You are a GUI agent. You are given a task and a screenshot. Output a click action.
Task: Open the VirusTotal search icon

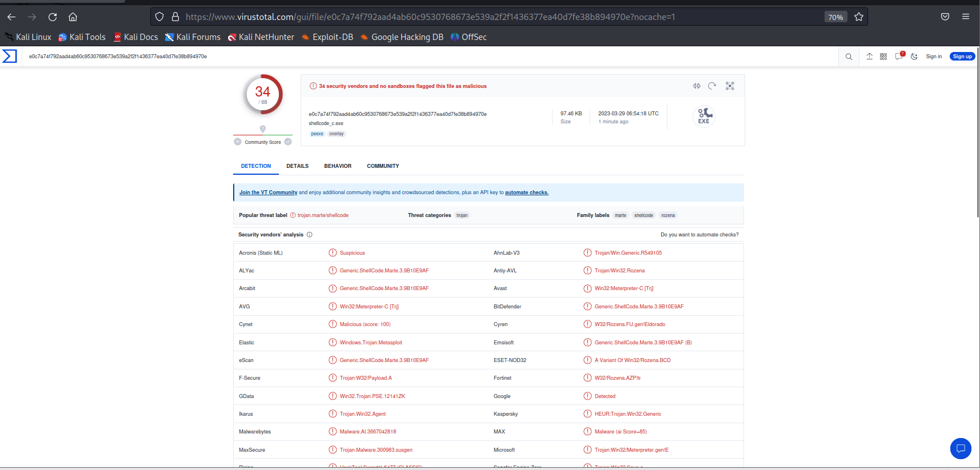click(x=849, y=57)
